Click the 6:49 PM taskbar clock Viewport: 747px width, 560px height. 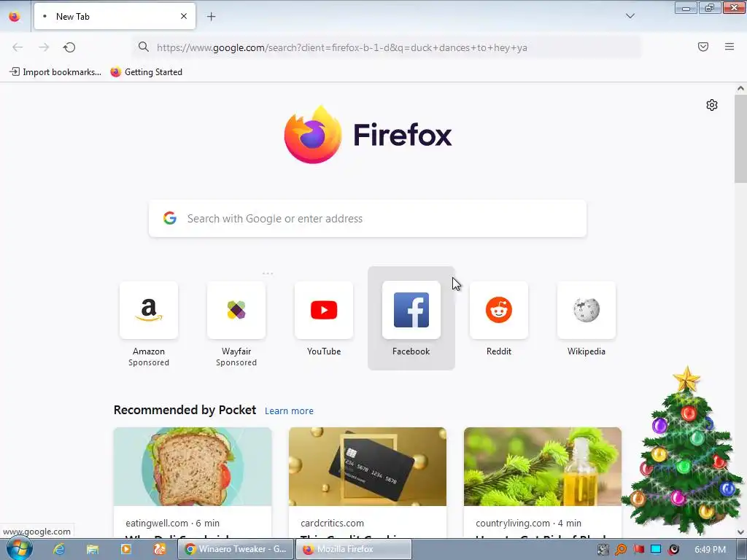(x=710, y=550)
